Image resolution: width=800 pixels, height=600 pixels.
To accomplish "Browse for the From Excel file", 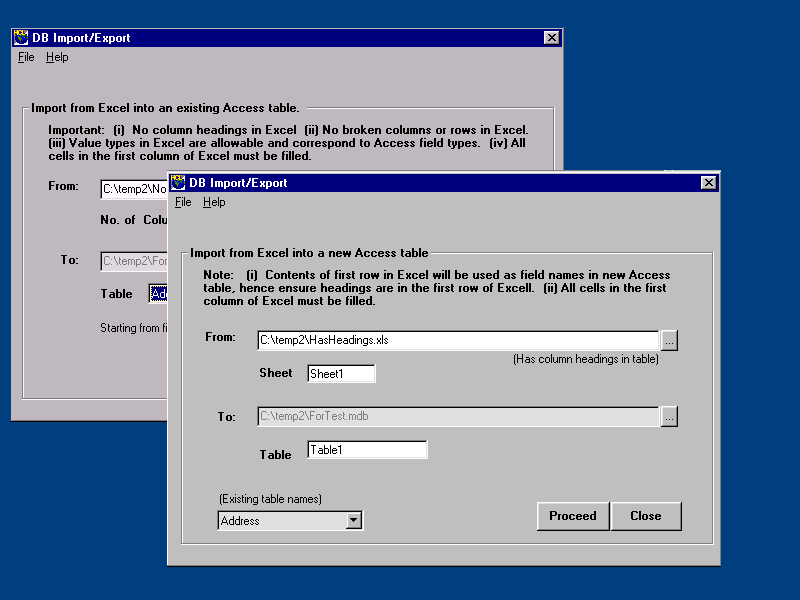I will tap(669, 340).
